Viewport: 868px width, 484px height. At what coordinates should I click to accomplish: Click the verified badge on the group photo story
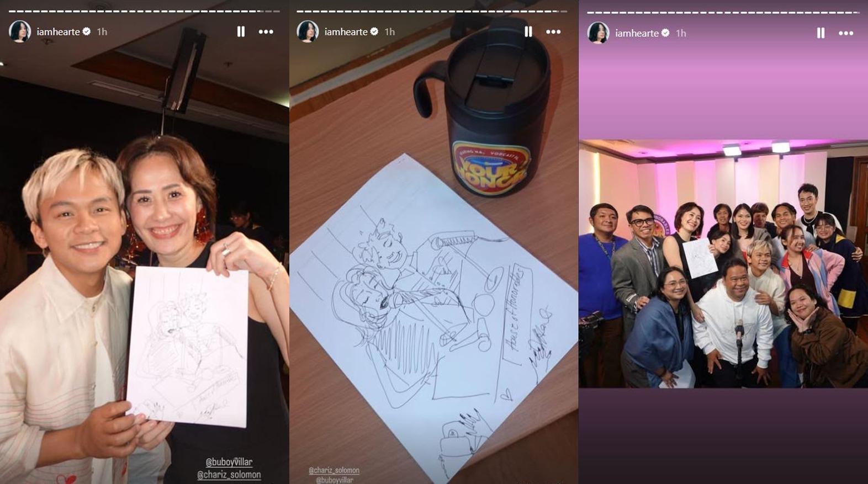tap(665, 33)
